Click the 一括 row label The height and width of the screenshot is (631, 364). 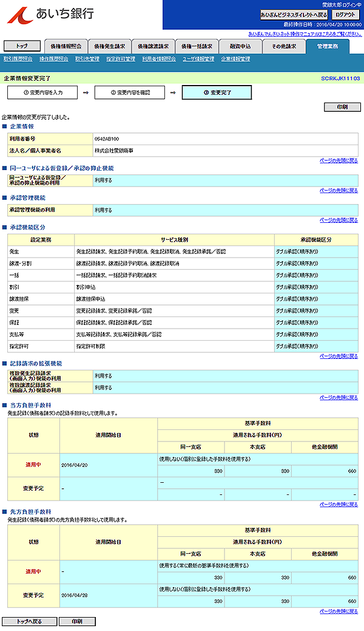14,275
